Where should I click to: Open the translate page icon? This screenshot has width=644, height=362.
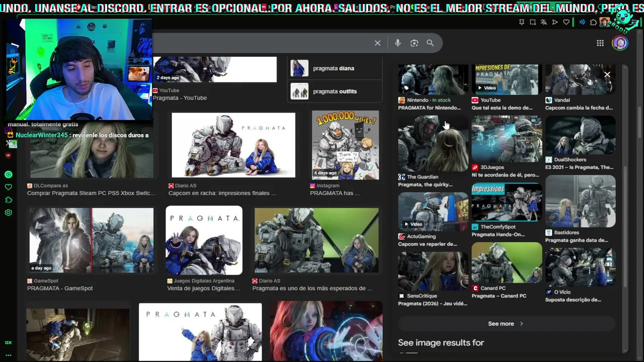(x=544, y=22)
